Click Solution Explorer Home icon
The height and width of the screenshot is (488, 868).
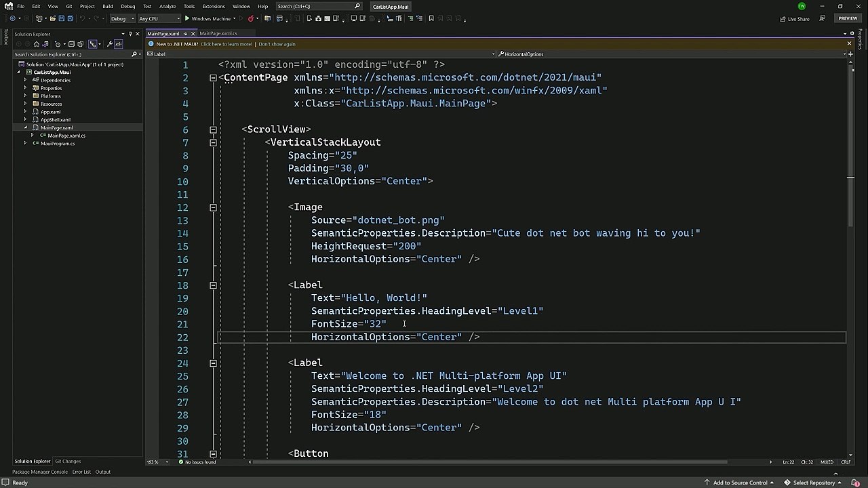(x=37, y=44)
